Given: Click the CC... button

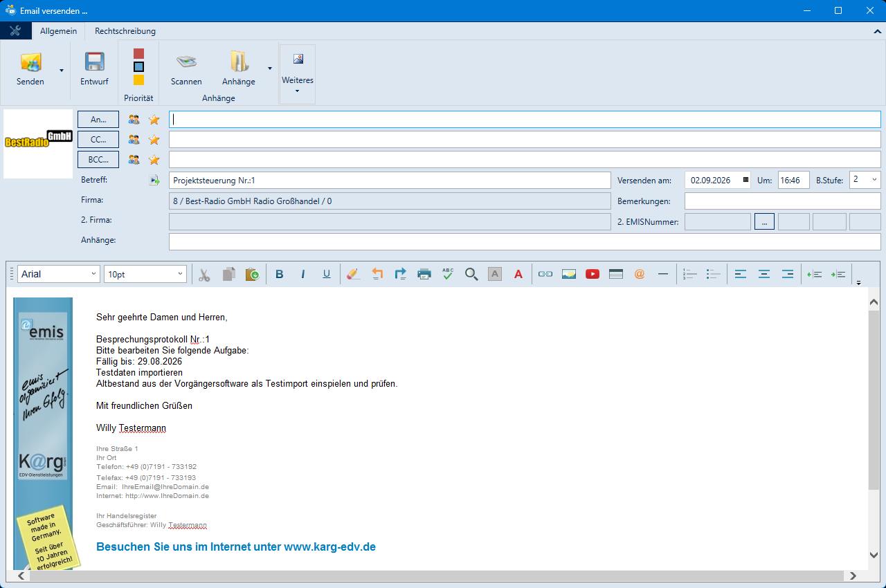Looking at the screenshot, I should coord(98,140).
